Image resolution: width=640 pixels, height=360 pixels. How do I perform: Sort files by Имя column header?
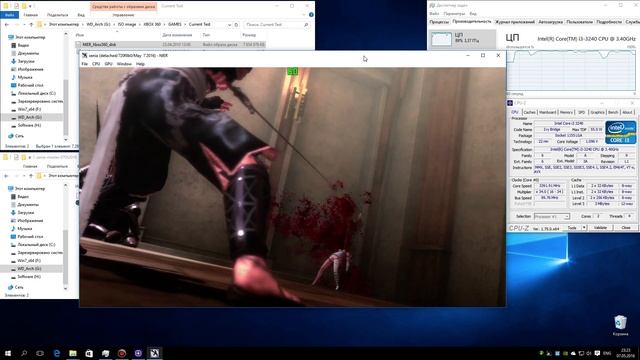click(80, 35)
